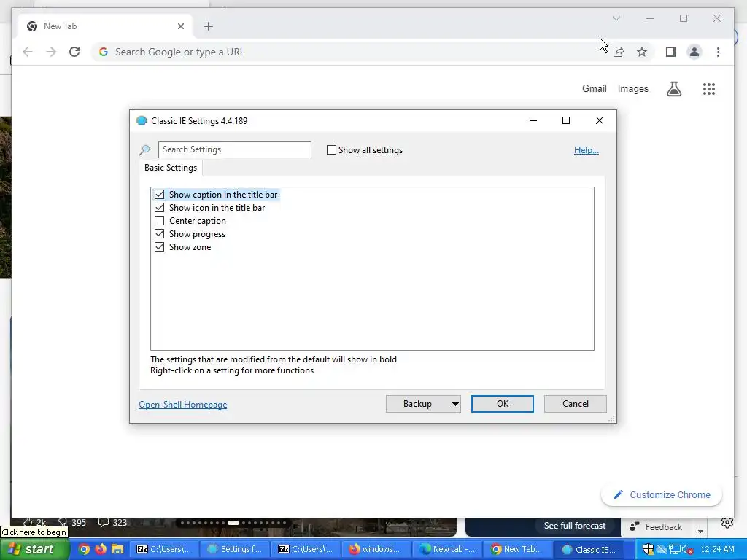Viewport: 747px width, 560px height.
Task: Close the New Tab in Chrome
Action: pyautogui.click(x=181, y=26)
